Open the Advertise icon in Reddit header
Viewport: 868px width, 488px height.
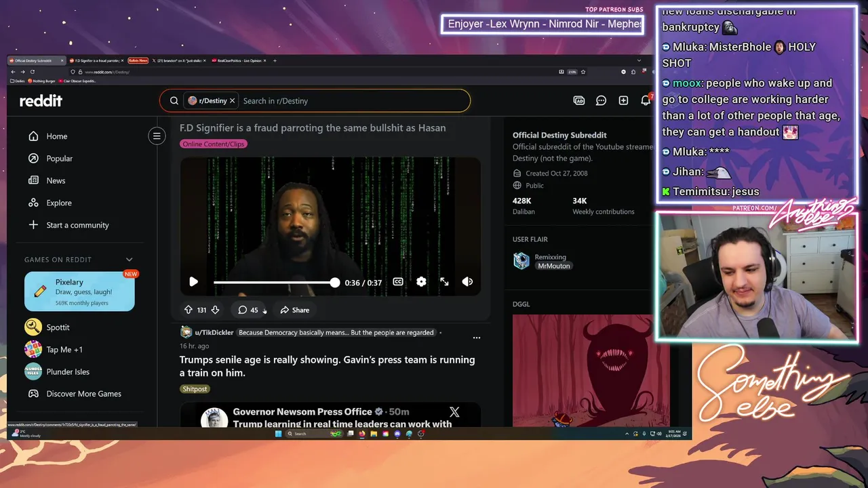point(578,100)
